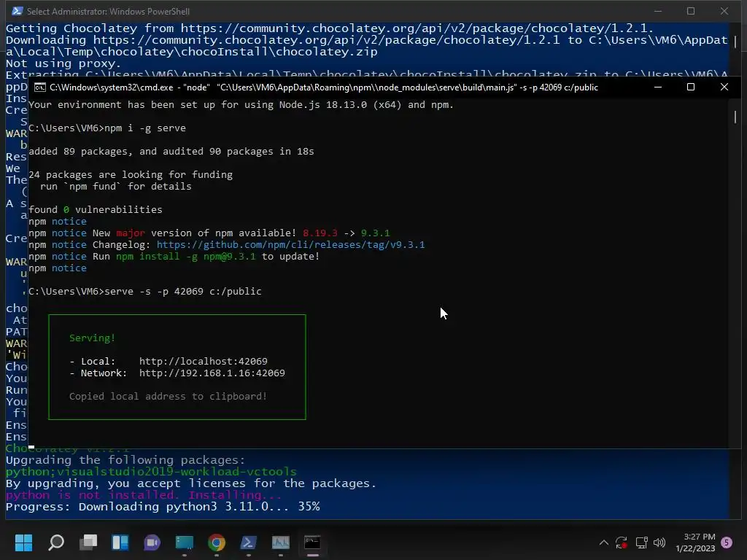This screenshot has height=560, width=747.
Task: Click the cmd.exe window title bar text
Action: (x=324, y=87)
